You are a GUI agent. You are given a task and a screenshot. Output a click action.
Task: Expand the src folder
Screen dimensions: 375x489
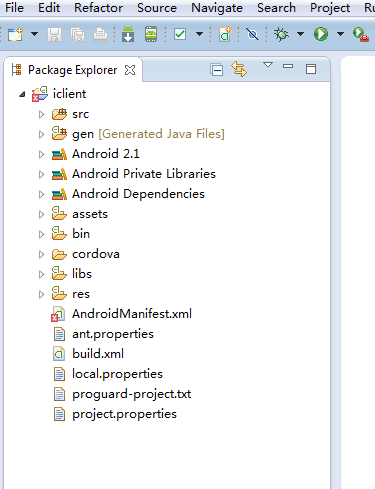pyautogui.click(x=41, y=114)
